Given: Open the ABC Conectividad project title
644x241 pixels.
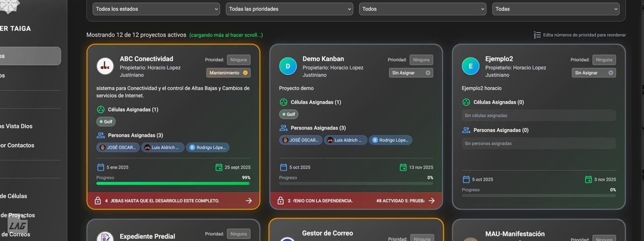Looking at the screenshot, I should pyautogui.click(x=146, y=59).
